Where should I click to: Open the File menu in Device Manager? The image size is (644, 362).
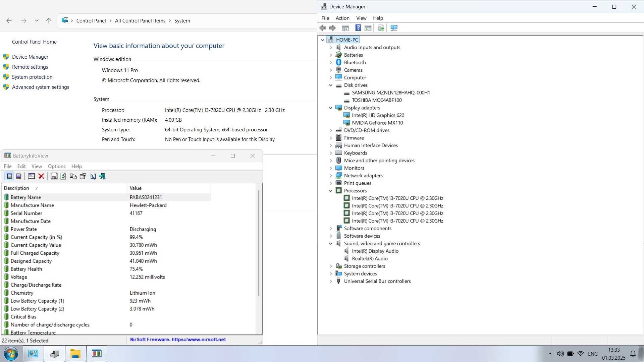pos(325,18)
